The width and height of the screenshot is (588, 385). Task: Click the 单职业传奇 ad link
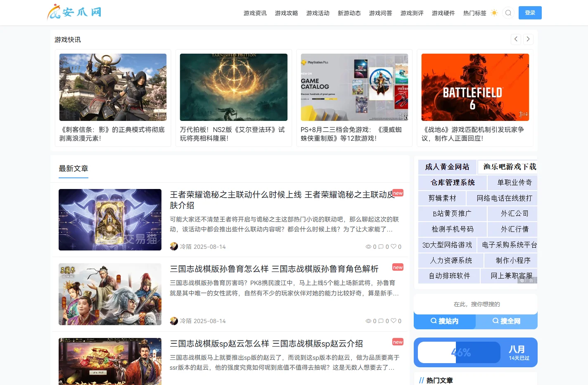click(x=512, y=182)
